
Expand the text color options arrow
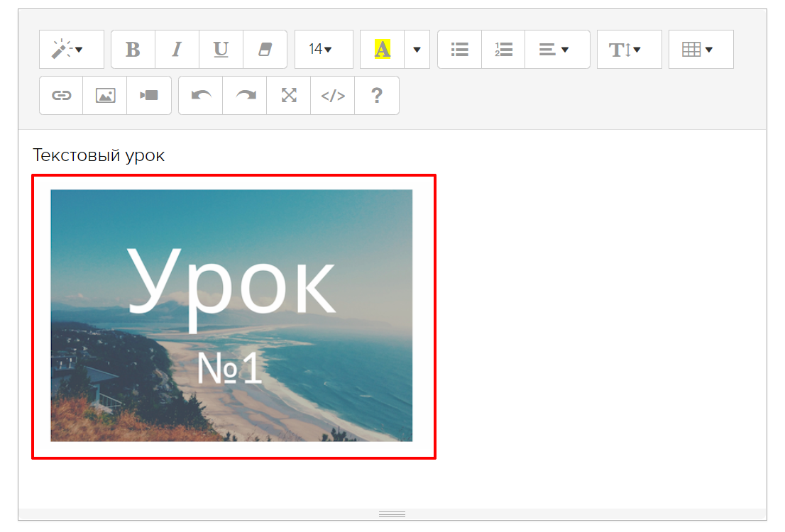click(x=417, y=50)
